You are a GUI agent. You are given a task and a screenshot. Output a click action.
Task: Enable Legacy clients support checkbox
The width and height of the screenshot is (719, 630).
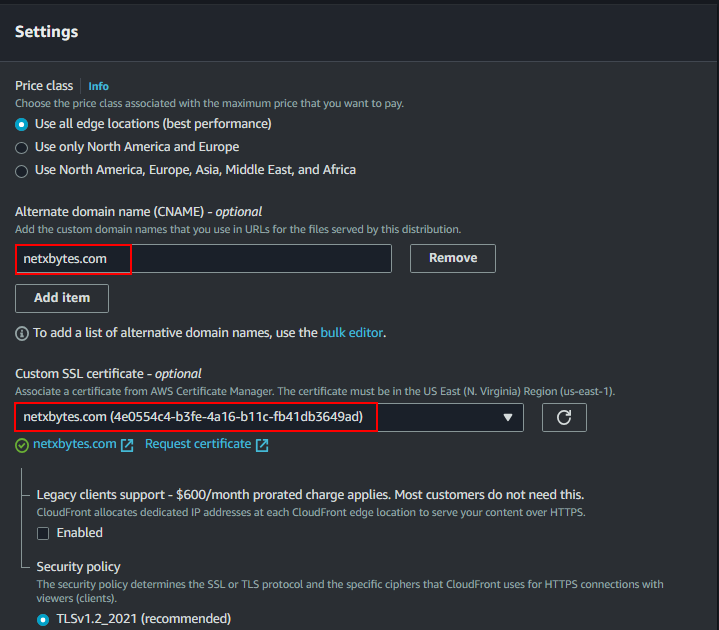(43, 533)
